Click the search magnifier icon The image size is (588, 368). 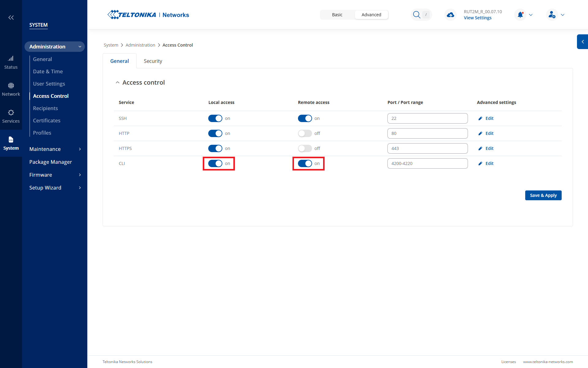[417, 15]
